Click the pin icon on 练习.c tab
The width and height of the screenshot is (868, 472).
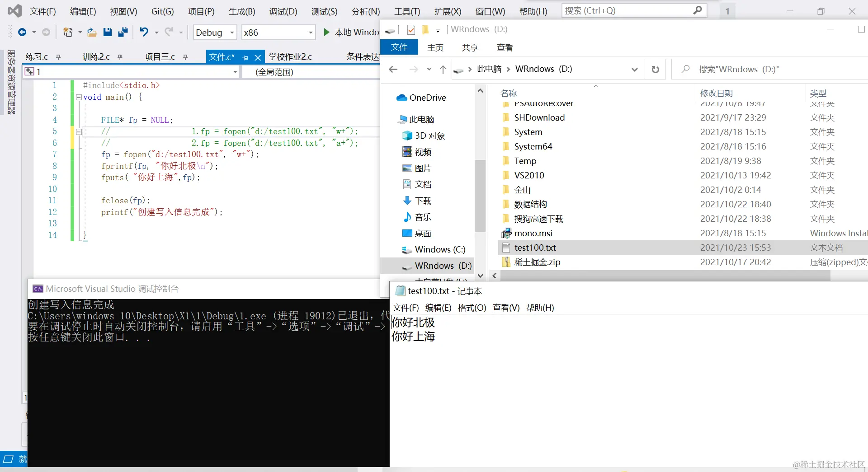[x=58, y=57]
